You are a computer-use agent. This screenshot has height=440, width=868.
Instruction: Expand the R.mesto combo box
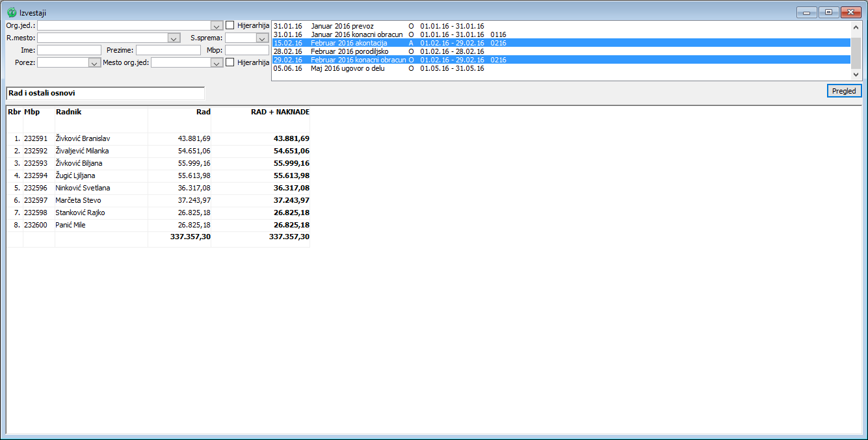tap(173, 38)
